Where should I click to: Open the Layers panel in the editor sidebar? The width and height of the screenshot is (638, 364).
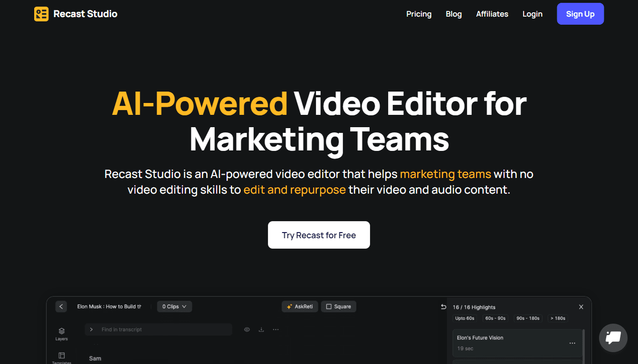pos(61,333)
